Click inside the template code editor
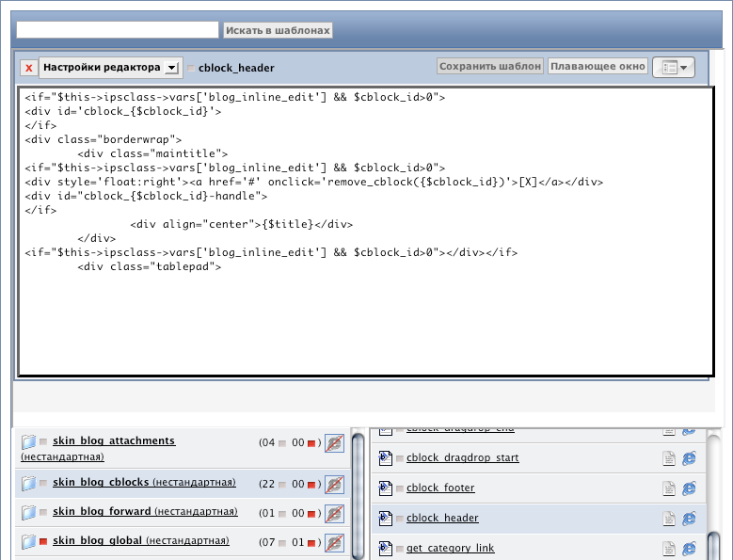Screen dimensions: 733x560 (x=366, y=232)
